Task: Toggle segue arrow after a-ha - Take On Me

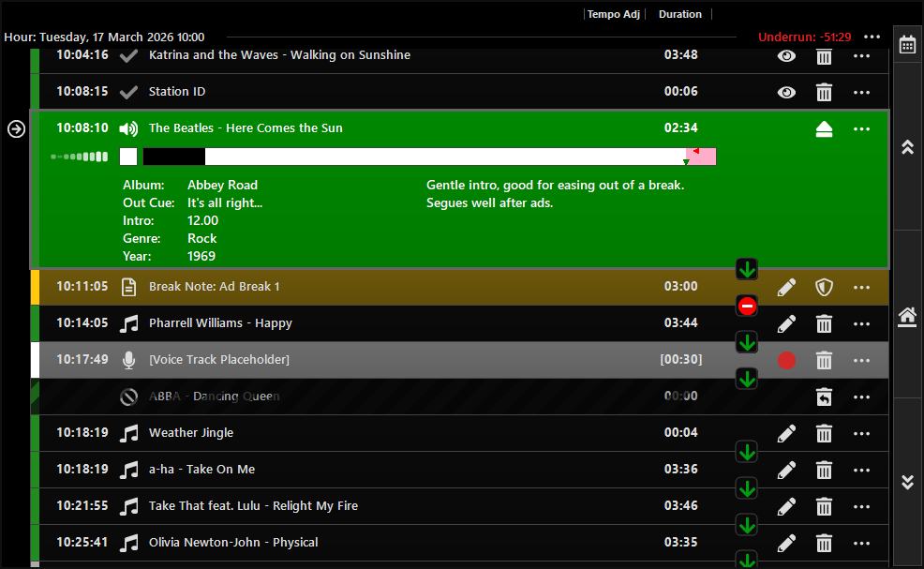Action: (x=747, y=488)
